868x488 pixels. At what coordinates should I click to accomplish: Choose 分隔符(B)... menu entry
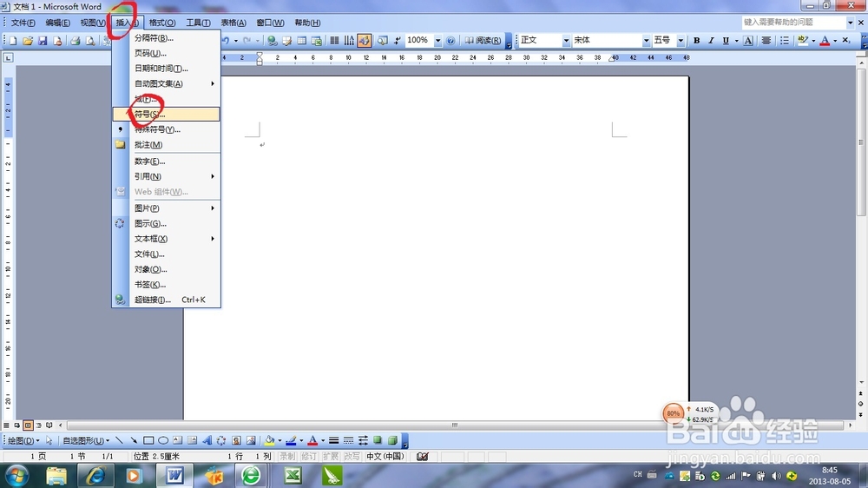(x=166, y=38)
